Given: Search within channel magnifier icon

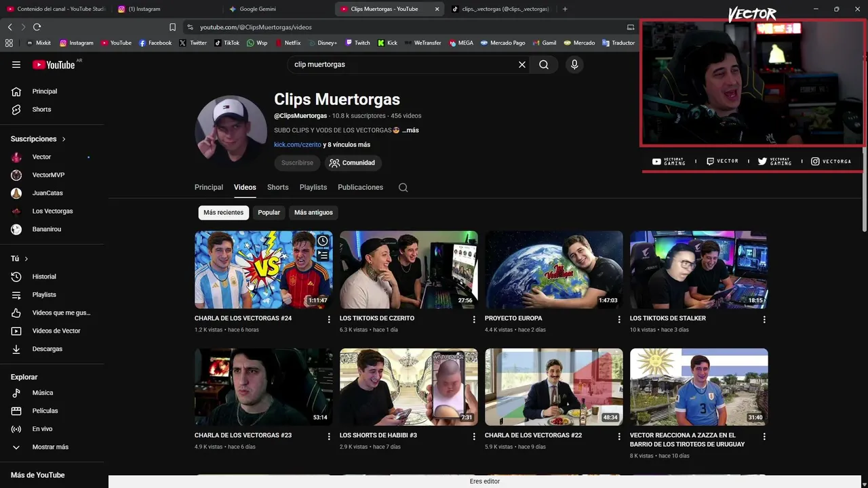Looking at the screenshot, I should [x=403, y=188].
